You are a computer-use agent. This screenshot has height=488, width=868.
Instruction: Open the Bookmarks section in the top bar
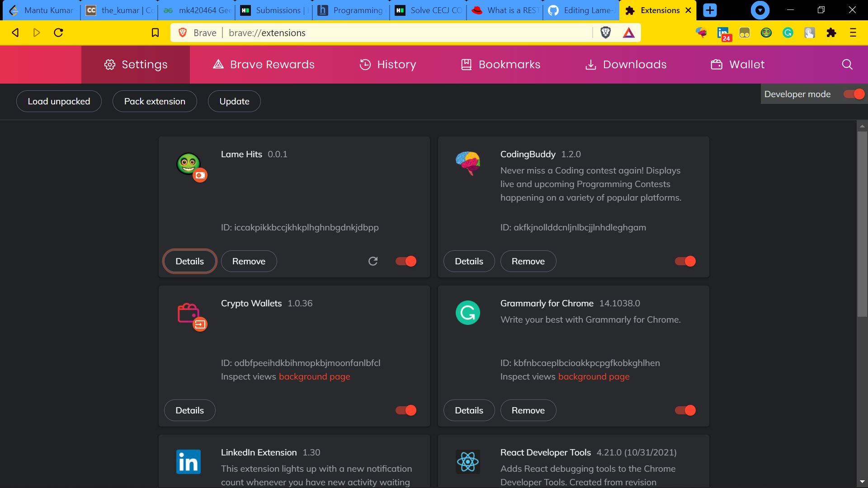(500, 64)
